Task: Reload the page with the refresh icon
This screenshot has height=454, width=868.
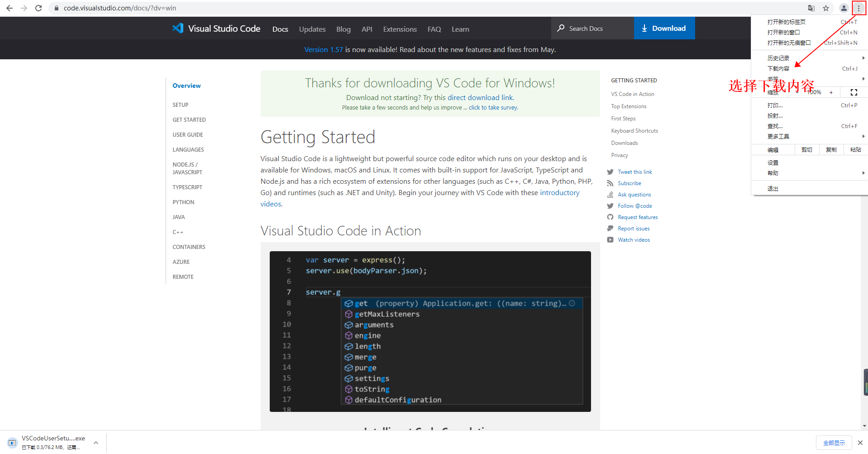Action: click(38, 8)
